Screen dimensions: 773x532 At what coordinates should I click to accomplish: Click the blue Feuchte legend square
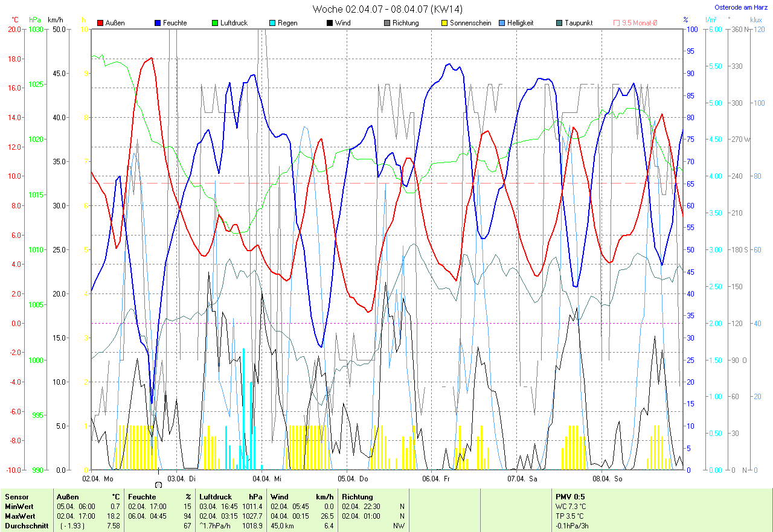(x=158, y=23)
